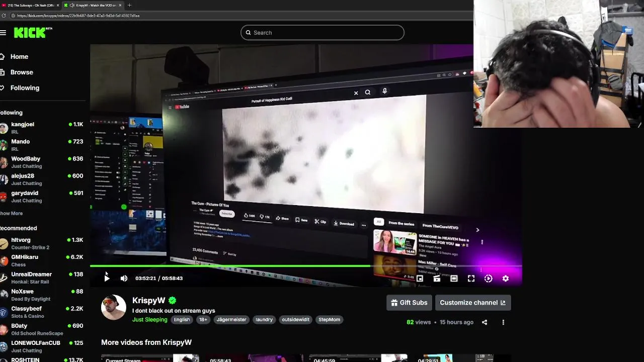Open UnrealDreamer recommended channel

point(42,278)
